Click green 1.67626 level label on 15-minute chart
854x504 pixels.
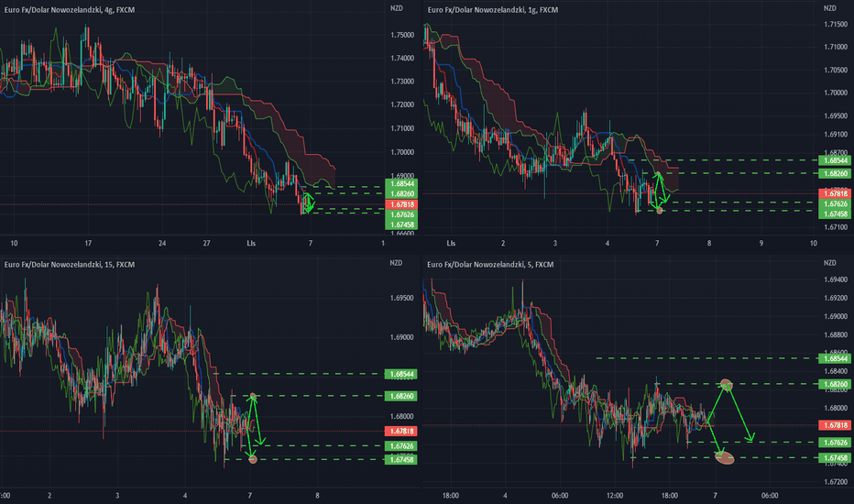(401, 446)
